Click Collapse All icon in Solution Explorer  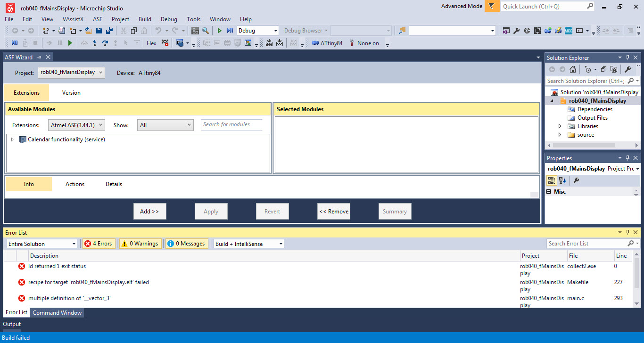(x=603, y=69)
